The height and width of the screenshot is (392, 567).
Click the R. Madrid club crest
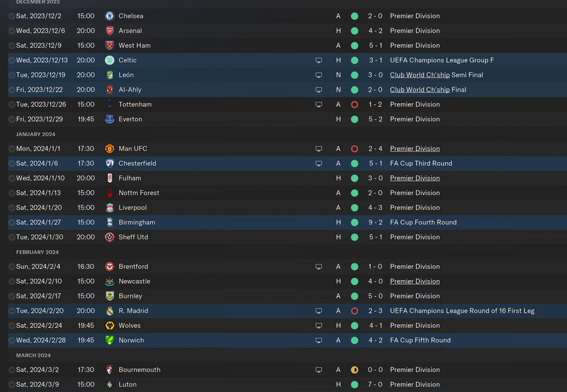[x=109, y=311]
